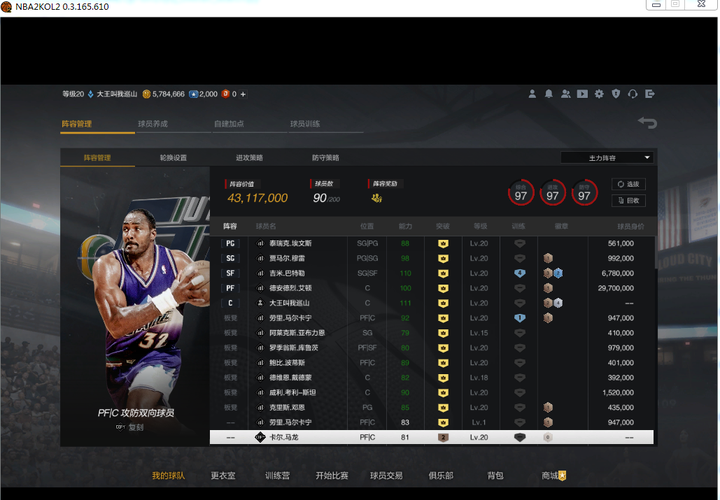The width and height of the screenshot is (720, 500).
Task: Click the back arrow to return
Action: (x=647, y=123)
